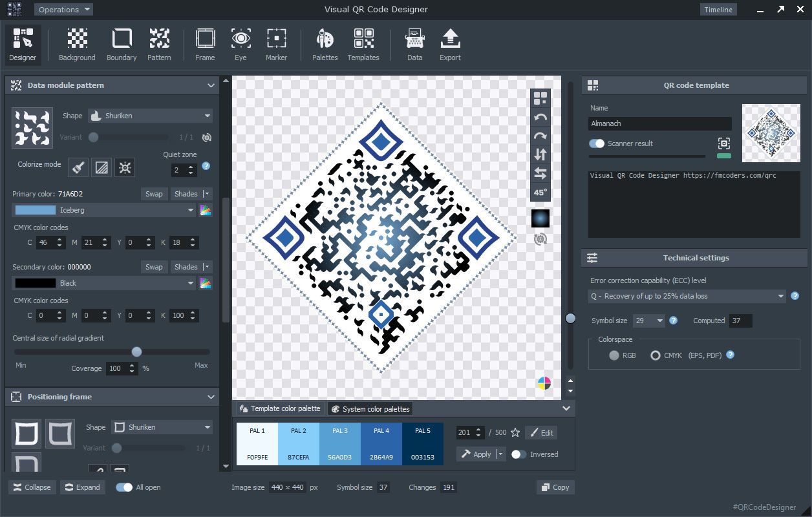Click the radial gradient preview icon
Viewport: 812px width, 517px height.
540,218
